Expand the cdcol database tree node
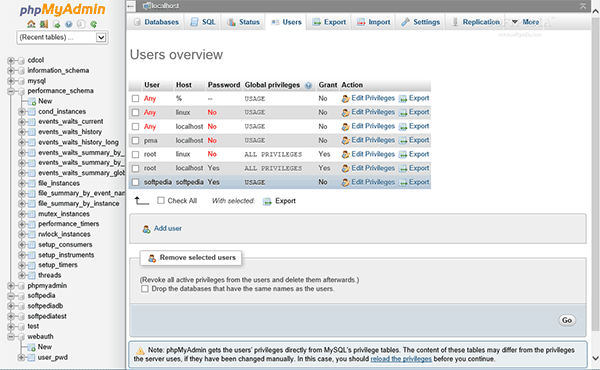 pyautogui.click(x=11, y=60)
